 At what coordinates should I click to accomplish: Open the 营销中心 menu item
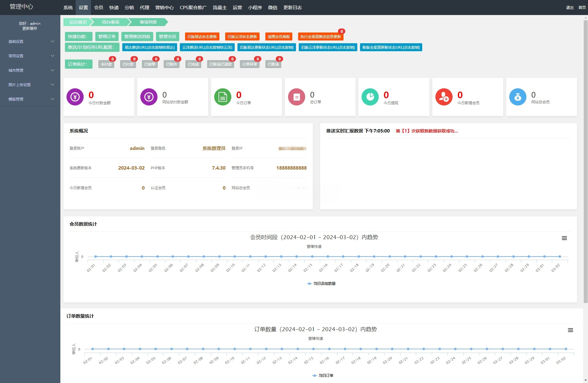164,7
